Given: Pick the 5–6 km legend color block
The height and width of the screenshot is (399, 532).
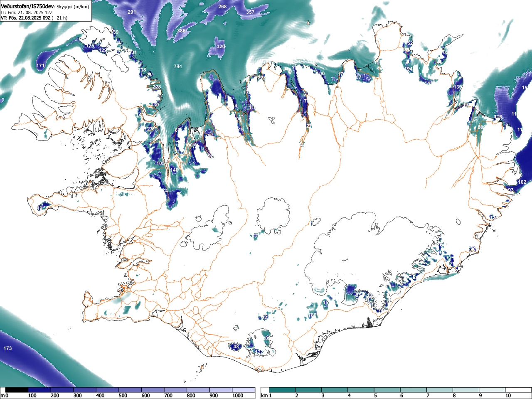Looking at the screenshot, I should pyautogui.click(x=387, y=390).
